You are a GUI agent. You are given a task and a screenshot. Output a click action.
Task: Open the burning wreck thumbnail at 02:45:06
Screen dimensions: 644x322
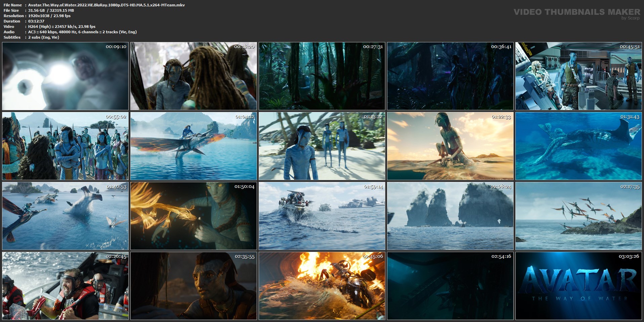[322, 286]
